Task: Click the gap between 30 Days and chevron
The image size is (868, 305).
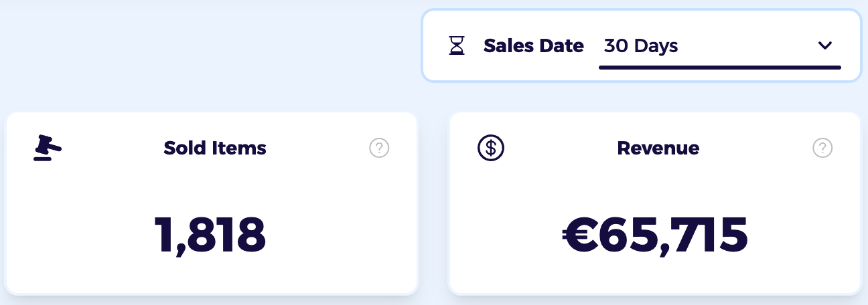Action: 747,46
